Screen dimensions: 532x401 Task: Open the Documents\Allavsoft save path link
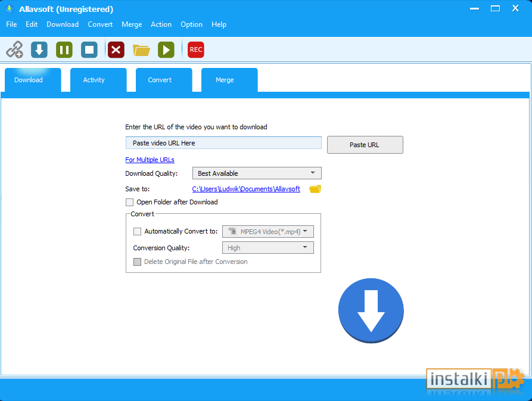click(x=246, y=189)
